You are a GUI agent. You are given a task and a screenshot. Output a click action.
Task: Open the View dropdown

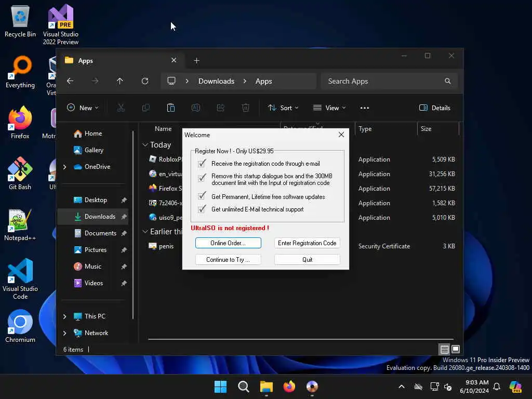tap(329, 108)
